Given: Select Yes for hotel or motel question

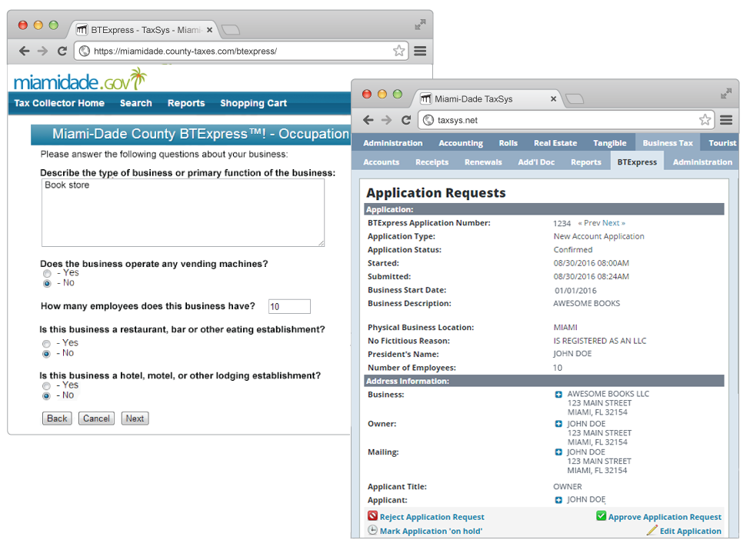Looking at the screenshot, I should [46, 386].
